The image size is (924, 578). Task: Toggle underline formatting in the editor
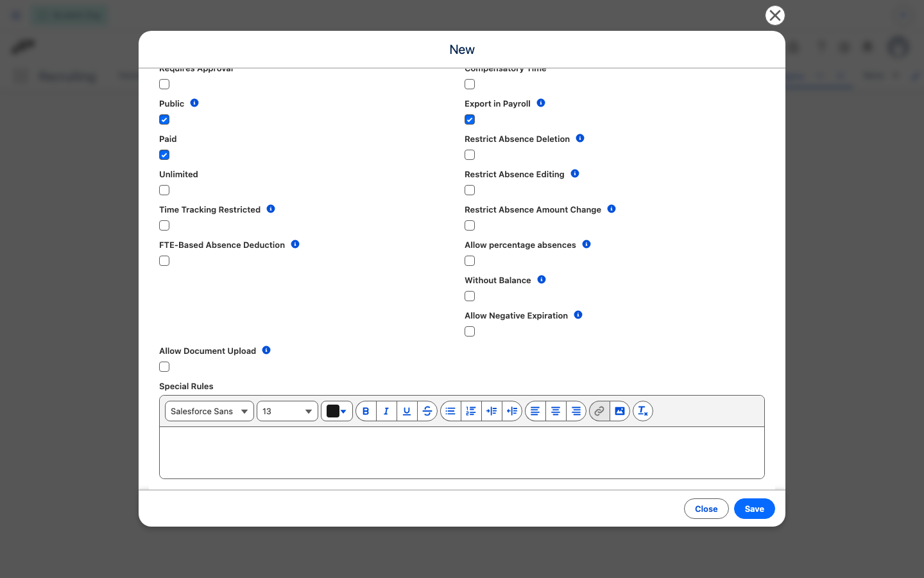(407, 411)
